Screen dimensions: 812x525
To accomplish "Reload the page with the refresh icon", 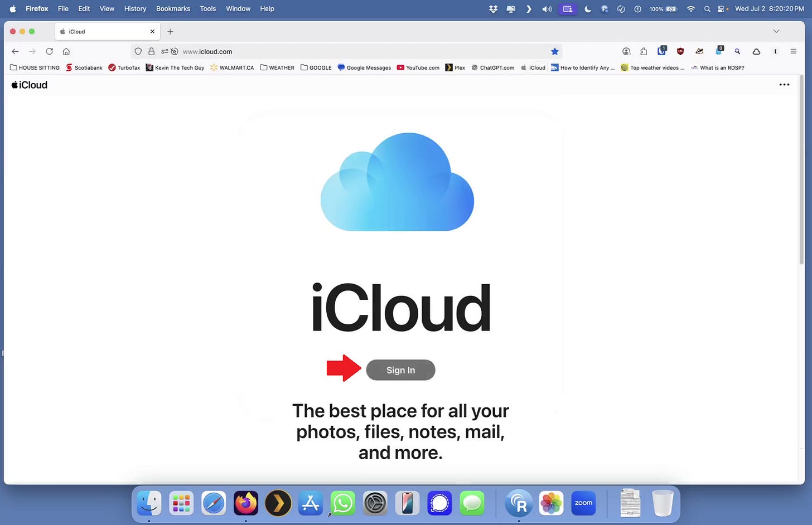I will [49, 51].
